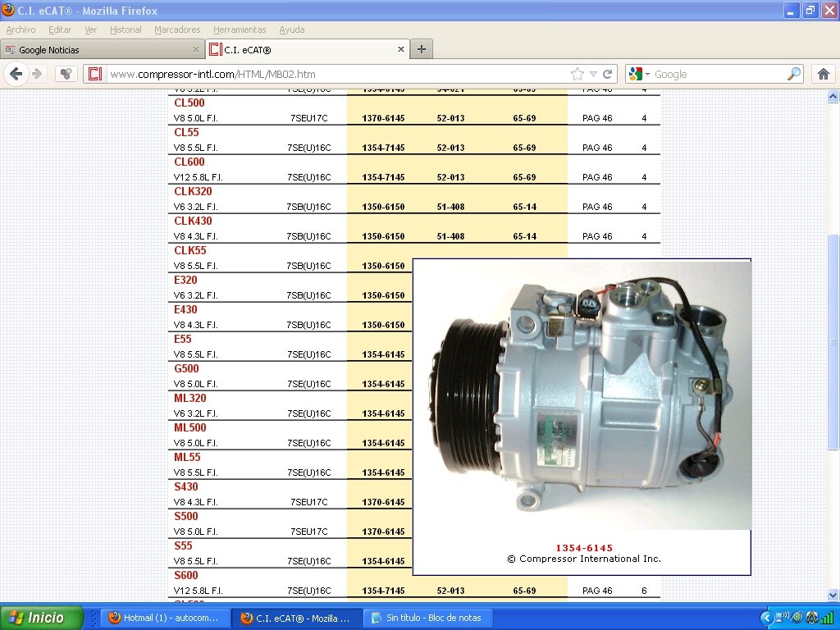Screen dimensions: 840x630
Task: Click PAG 46 in the CLK320 row
Action: click(597, 207)
